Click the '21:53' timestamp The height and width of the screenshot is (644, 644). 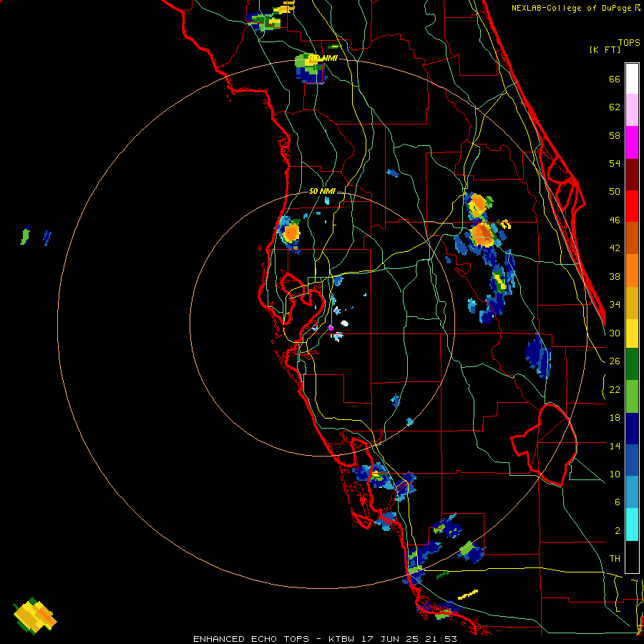[440, 639]
